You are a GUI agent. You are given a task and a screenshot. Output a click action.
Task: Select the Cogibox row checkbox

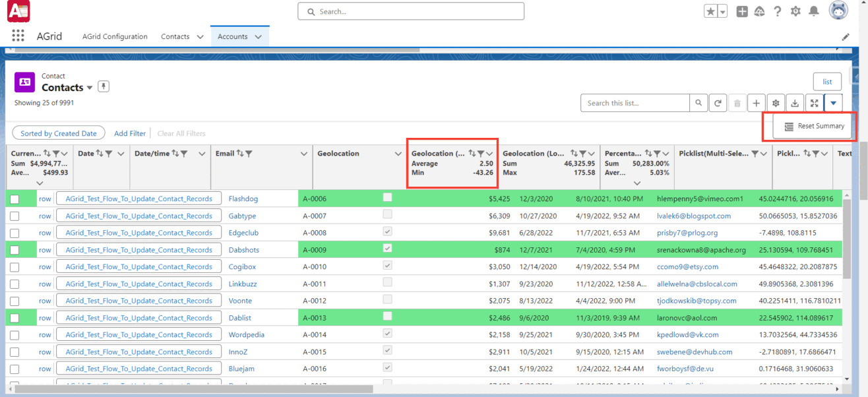click(15, 267)
